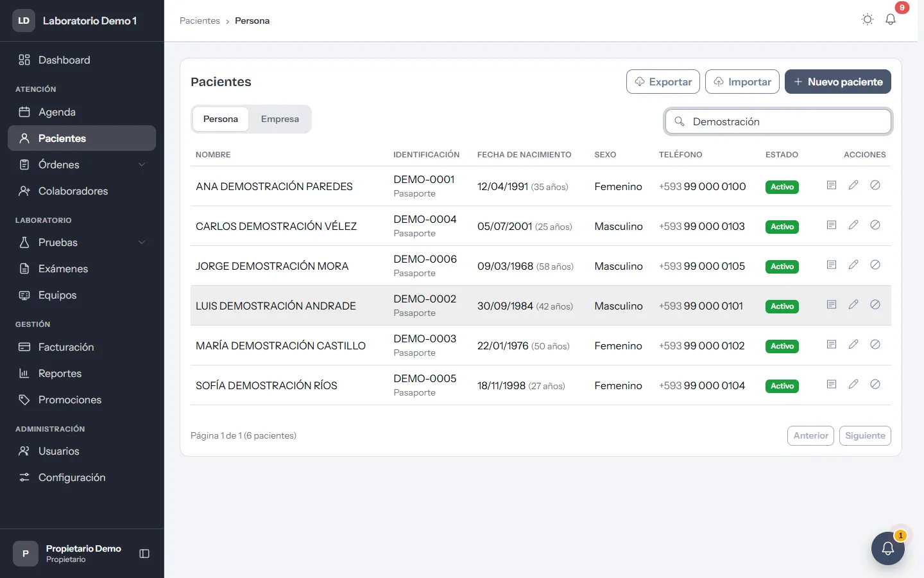The height and width of the screenshot is (578, 924).
Task: Expand the Pruebas submenu chevron
Action: coord(142,242)
